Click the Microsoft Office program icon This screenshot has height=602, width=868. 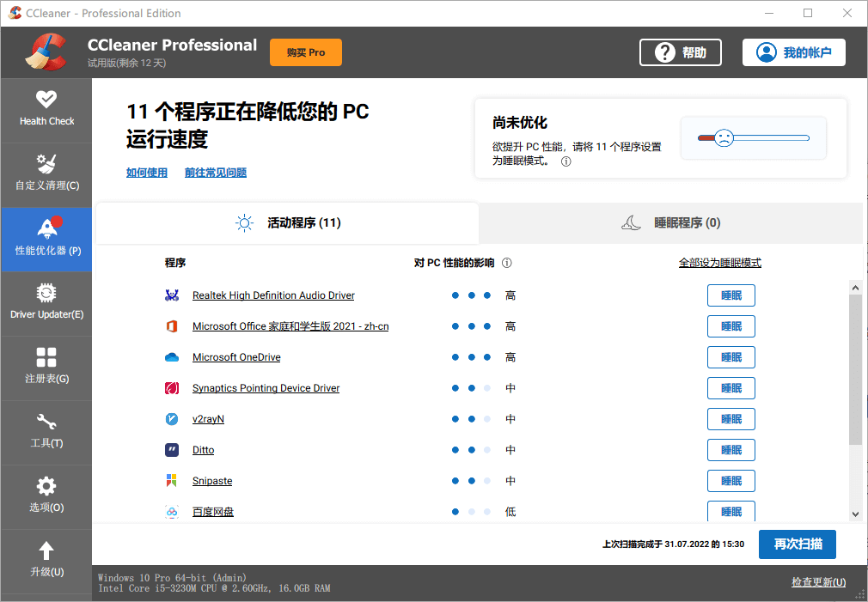172,326
